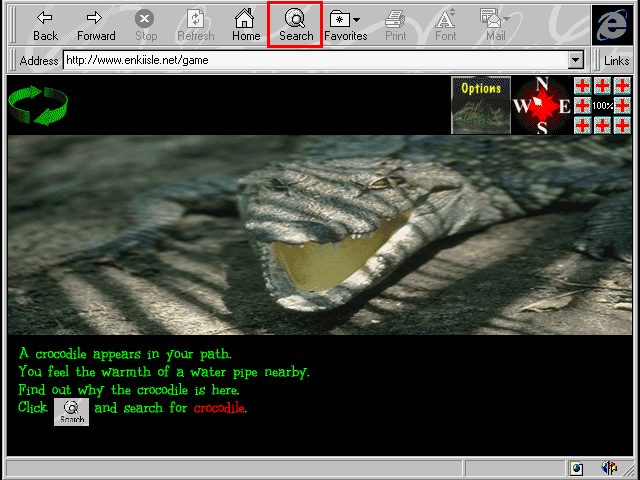Click the red word crocodile
This screenshot has height=480, width=640.
click(220, 408)
